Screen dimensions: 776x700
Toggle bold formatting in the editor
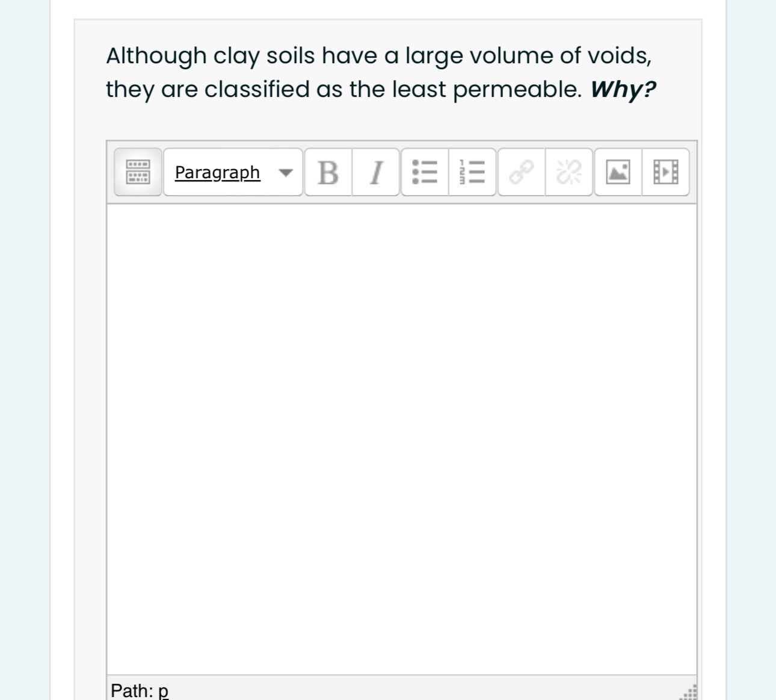point(327,172)
